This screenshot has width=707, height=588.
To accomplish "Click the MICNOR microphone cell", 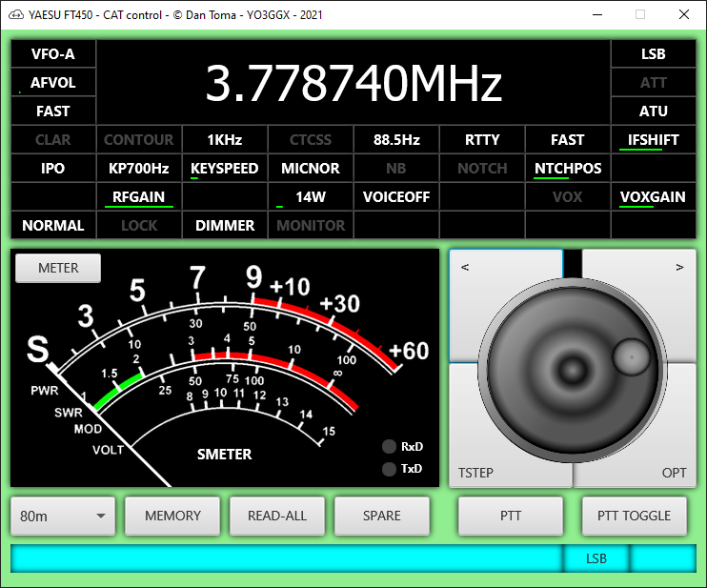I will click(x=311, y=168).
